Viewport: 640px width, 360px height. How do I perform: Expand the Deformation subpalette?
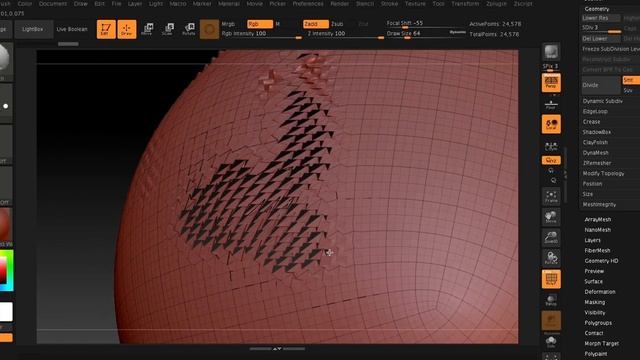click(x=600, y=292)
